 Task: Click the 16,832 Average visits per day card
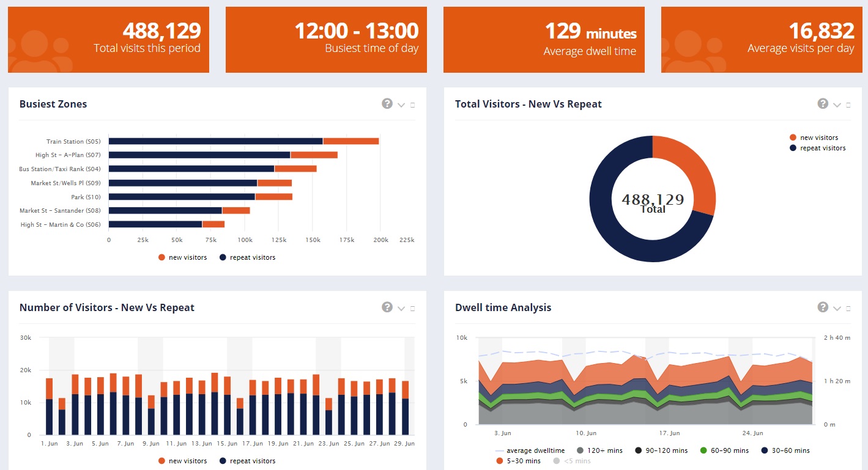[762, 40]
